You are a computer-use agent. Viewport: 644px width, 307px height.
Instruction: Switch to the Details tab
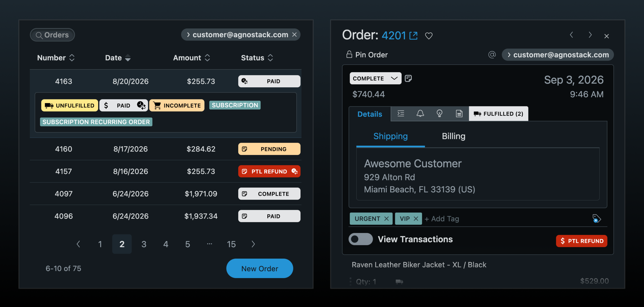point(370,114)
